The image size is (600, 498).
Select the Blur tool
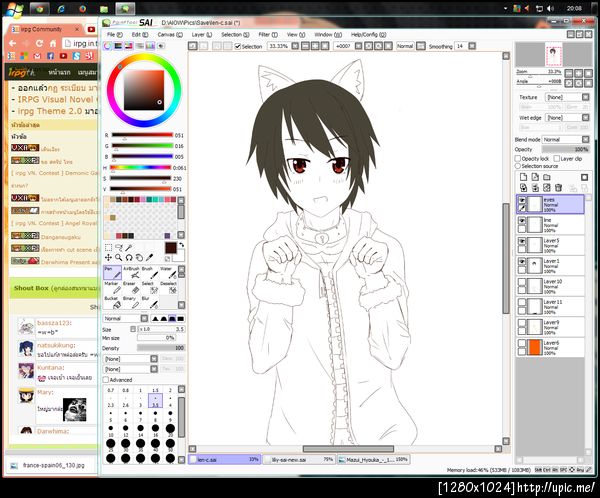pyautogui.click(x=150, y=302)
